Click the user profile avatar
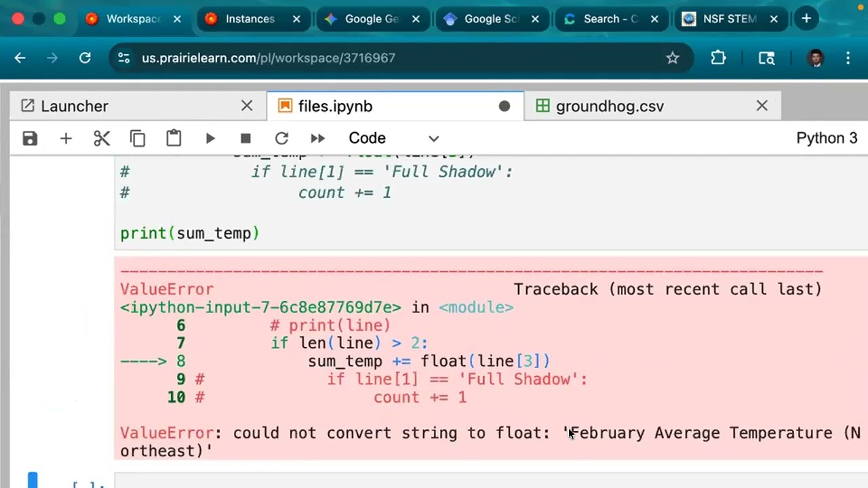Screen dimensions: 868x488 [816, 58]
